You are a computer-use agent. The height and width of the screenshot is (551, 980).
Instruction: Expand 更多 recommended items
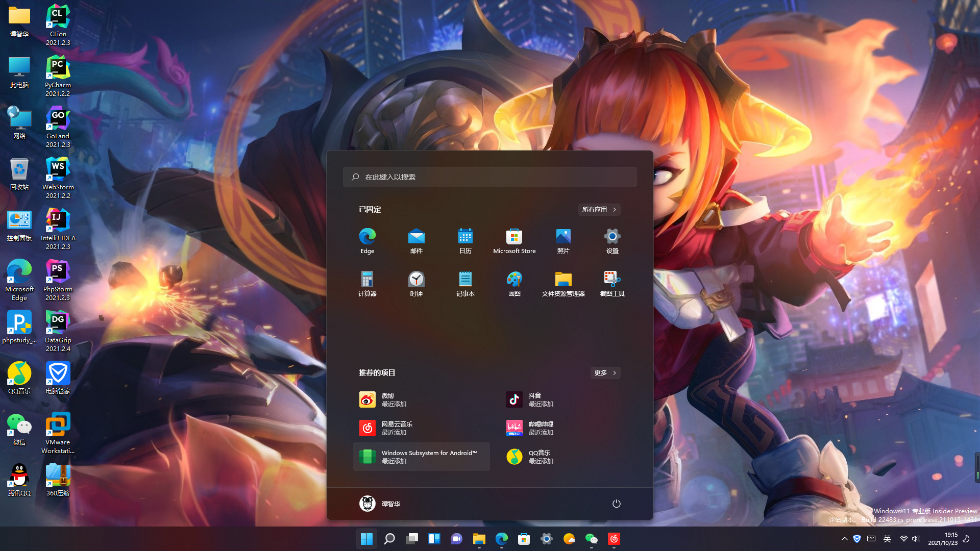[x=605, y=373]
